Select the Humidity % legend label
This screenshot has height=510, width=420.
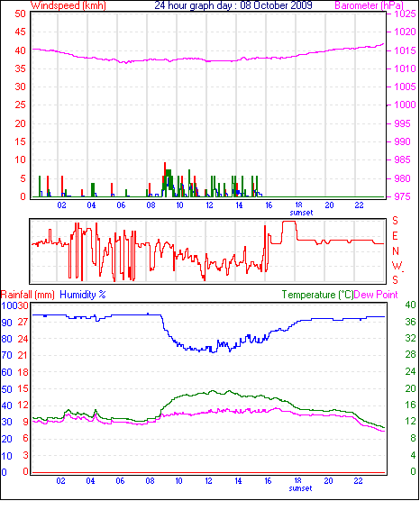(x=83, y=295)
